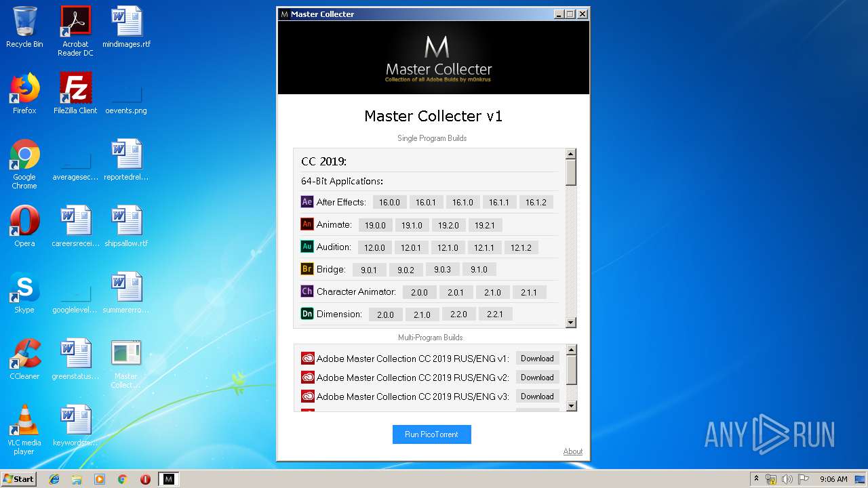Image resolution: width=868 pixels, height=488 pixels.
Task: Open Opera desktop shortcut
Action: click(24, 226)
